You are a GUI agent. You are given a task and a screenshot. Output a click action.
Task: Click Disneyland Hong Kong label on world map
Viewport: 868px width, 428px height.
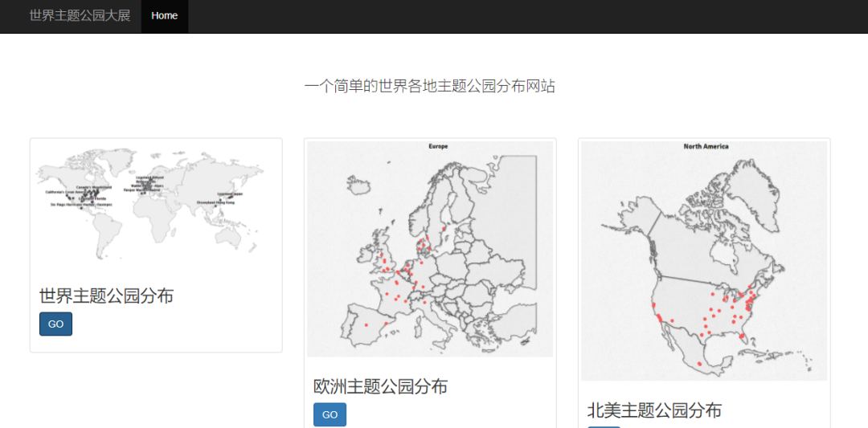tap(216, 202)
